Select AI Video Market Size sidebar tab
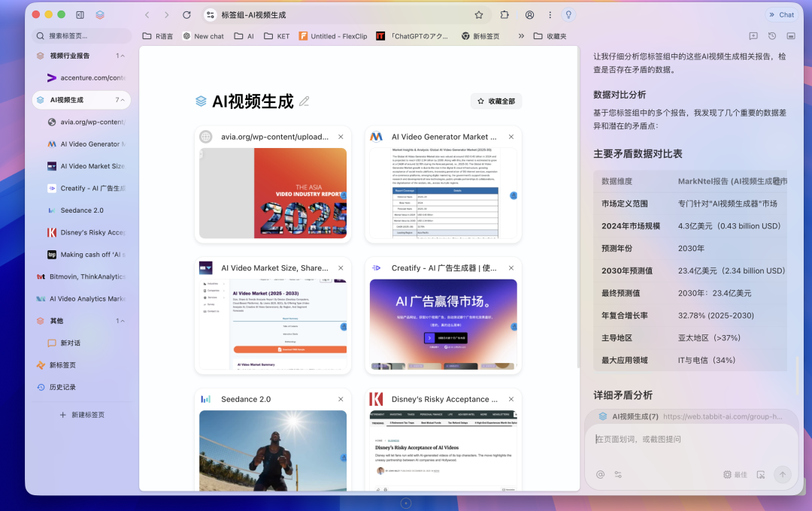 pos(86,166)
